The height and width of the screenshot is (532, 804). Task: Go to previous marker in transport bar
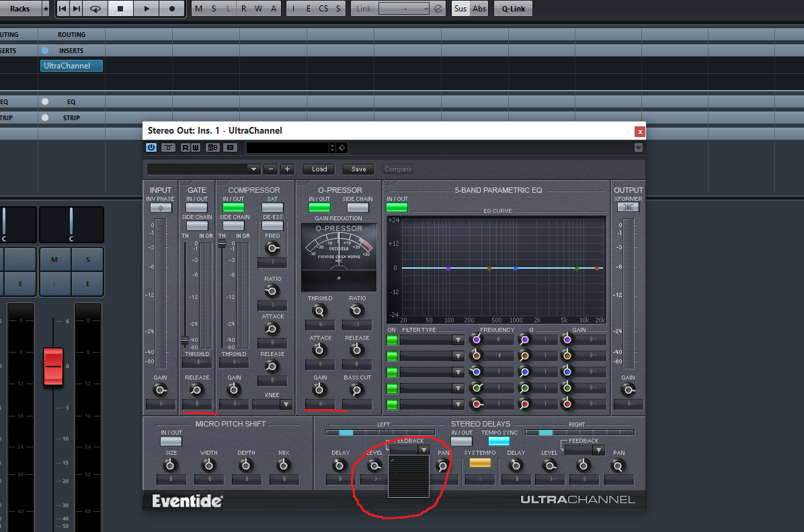pos(63,9)
